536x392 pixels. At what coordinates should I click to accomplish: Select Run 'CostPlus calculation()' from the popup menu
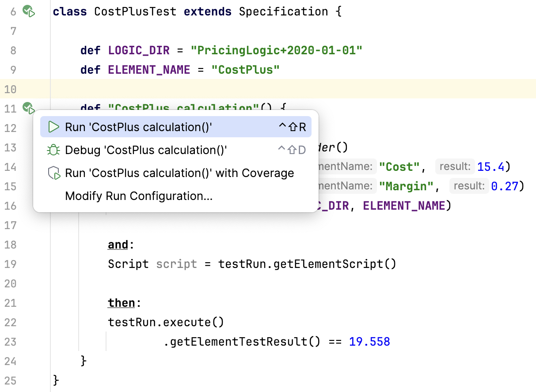pos(138,127)
